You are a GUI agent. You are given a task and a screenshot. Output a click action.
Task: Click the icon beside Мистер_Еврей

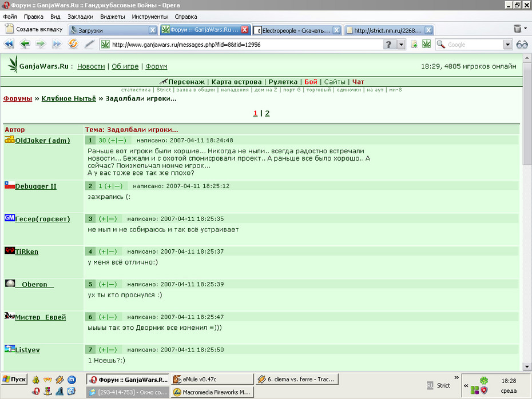[10, 316]
